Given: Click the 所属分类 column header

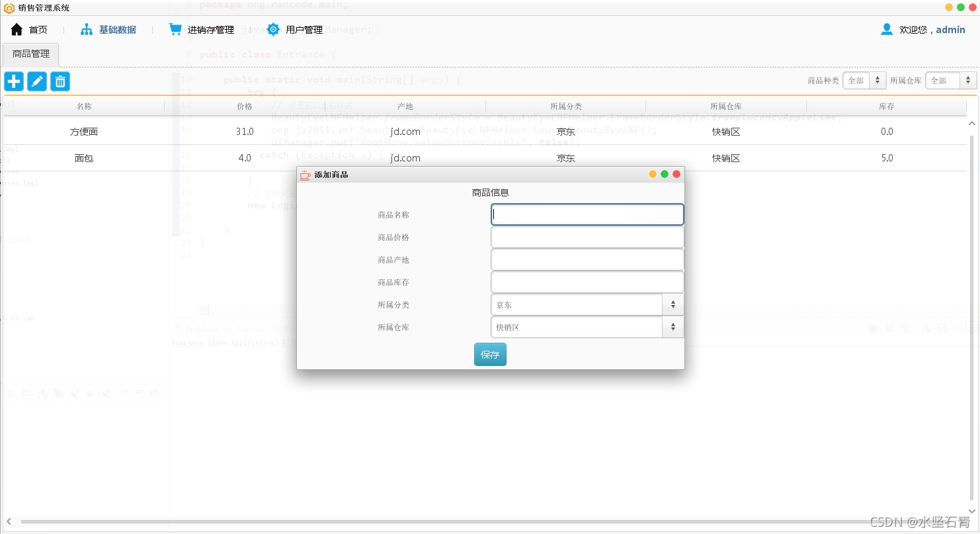Looking at the screenshot, I should pos(566,106).
